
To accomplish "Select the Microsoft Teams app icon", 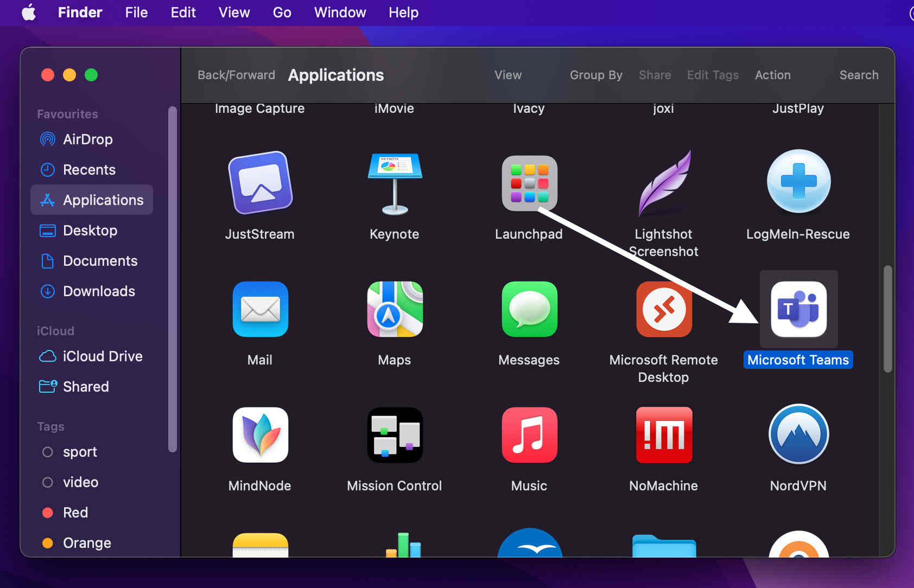I will 798,309.
